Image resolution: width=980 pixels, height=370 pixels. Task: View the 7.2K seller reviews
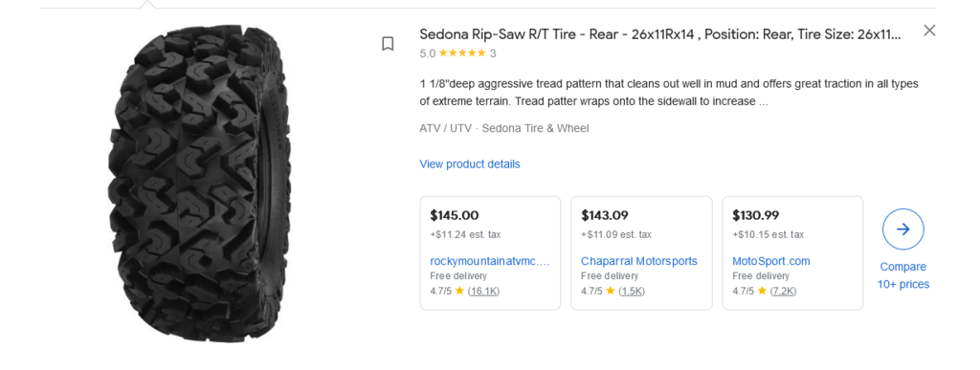click(x=783, y=291)
